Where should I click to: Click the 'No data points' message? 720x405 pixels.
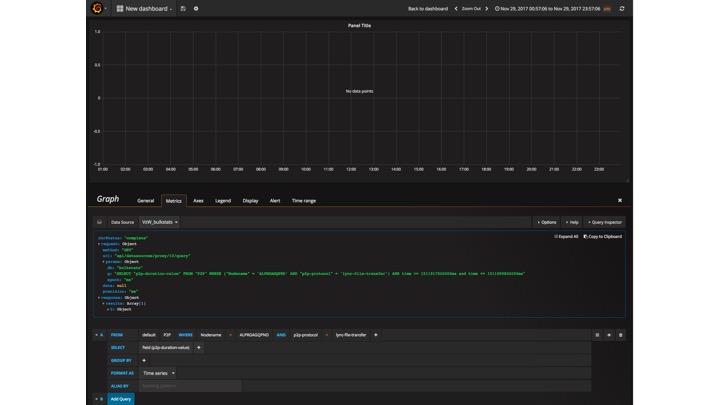click(x=359, y=91)
